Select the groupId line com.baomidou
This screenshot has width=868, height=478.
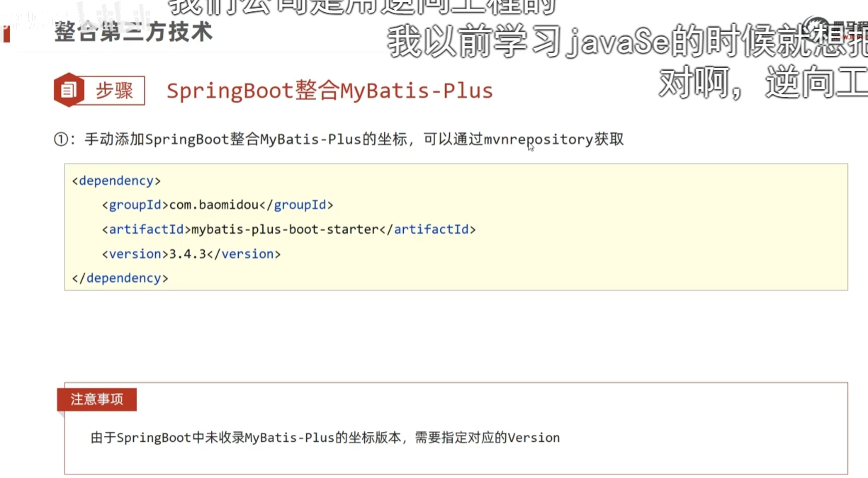click(218, 205)
